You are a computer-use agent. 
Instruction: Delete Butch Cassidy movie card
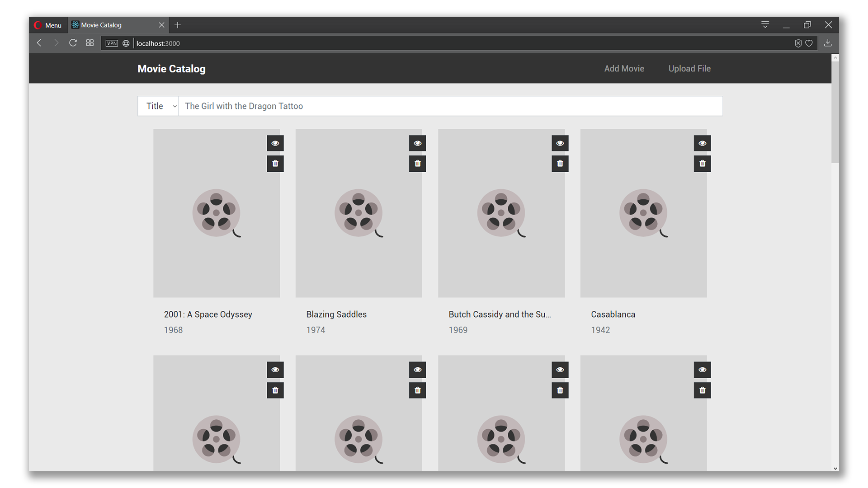click(560, 164)
